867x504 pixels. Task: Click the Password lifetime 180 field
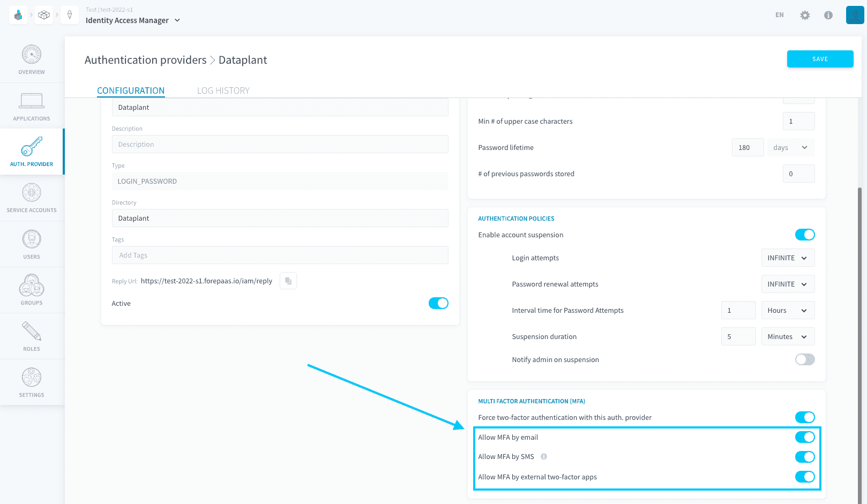pos(748,147)
